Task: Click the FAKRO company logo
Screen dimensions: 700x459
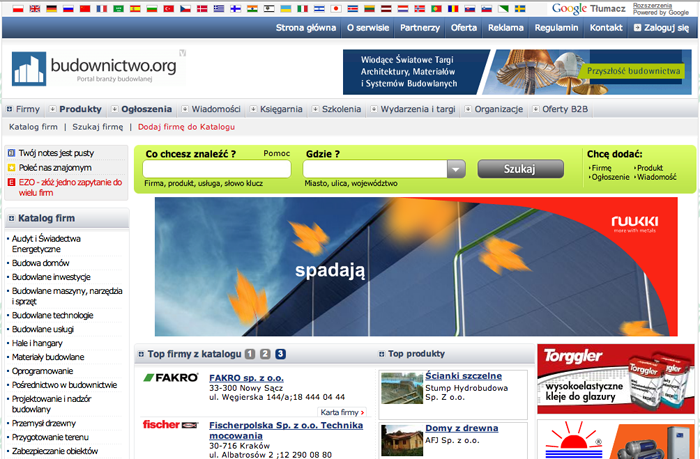Action: (171, 378)
